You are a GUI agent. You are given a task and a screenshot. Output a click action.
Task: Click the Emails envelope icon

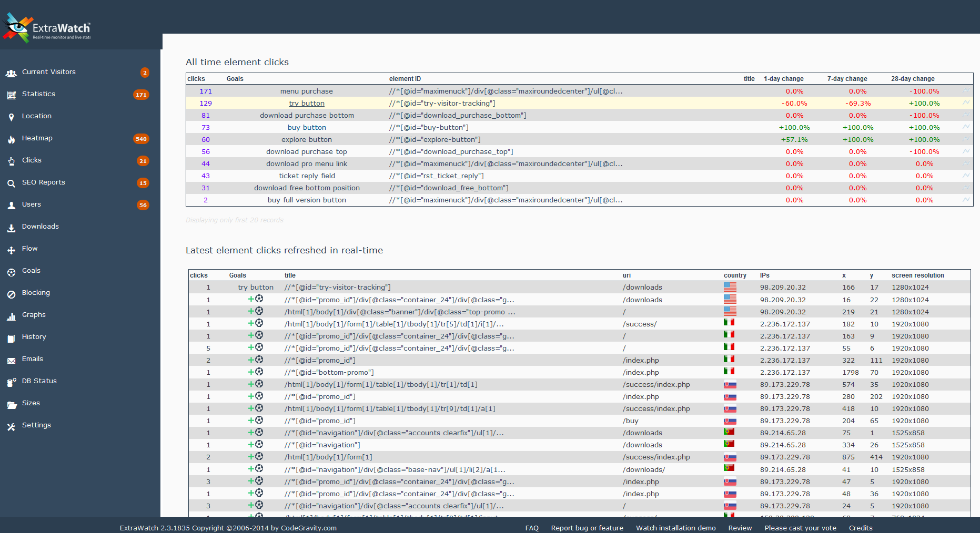(x=11, y=360)
